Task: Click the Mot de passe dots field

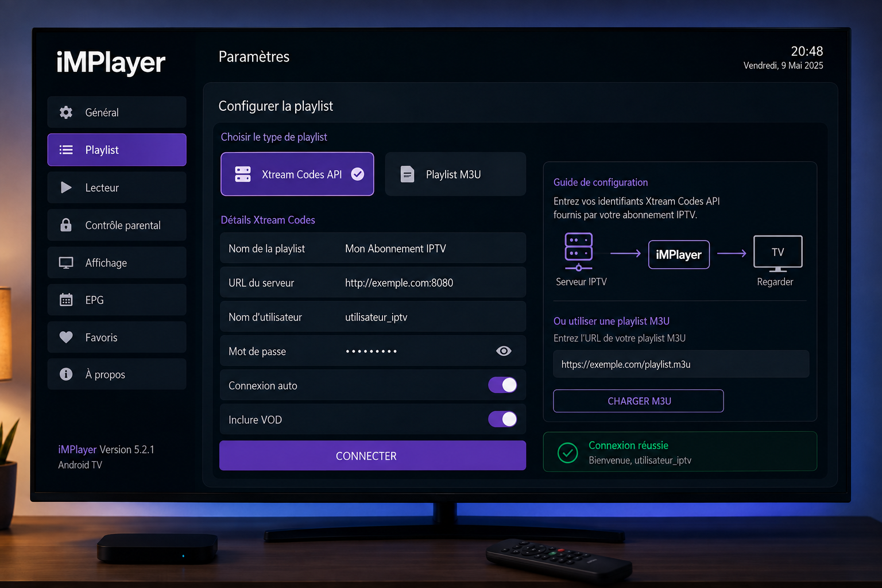Action: 372,351
